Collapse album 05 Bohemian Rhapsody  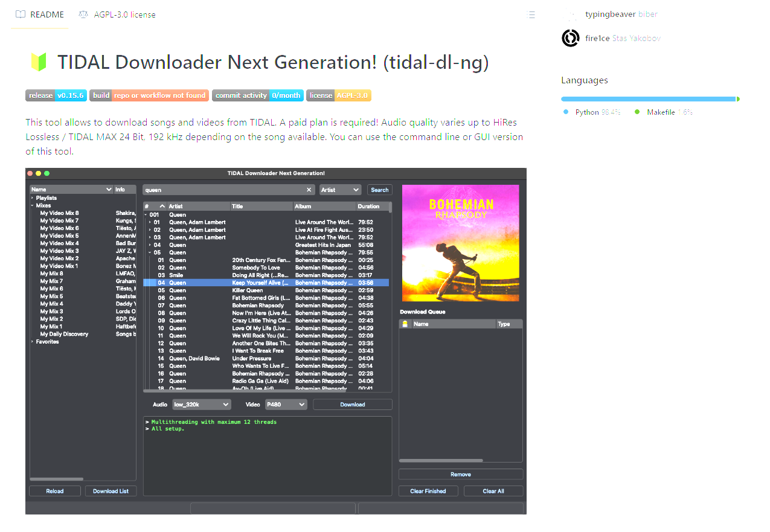pyautogui.click(x=150, y=252)
